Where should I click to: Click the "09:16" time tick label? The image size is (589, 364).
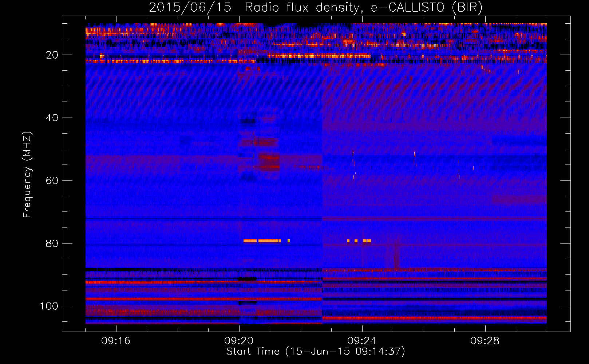tap(116, 341)
